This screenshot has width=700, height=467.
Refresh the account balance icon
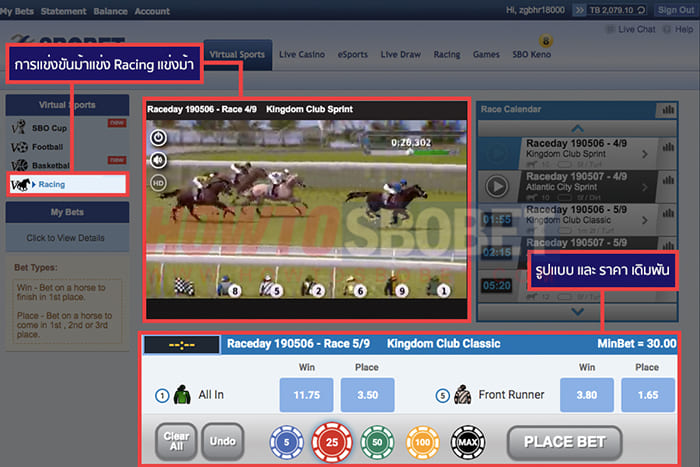point(641,10)
